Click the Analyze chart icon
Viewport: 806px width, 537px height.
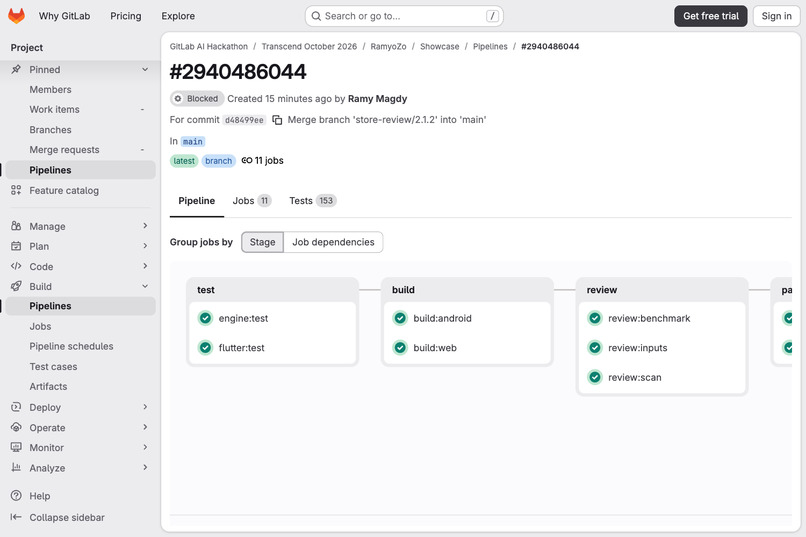tap(16, 468)
